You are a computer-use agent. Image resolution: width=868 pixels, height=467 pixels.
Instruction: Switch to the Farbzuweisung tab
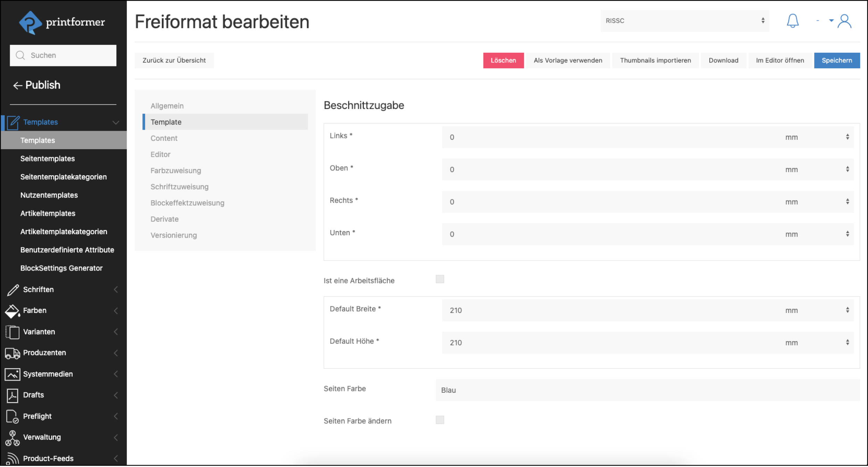click(x=176, y=170)
